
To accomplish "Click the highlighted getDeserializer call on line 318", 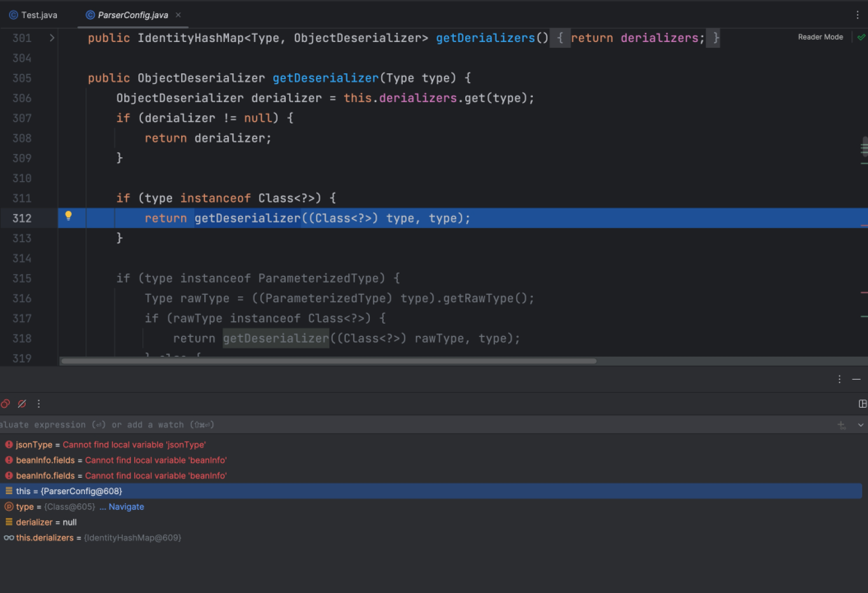I will (276, 339).
